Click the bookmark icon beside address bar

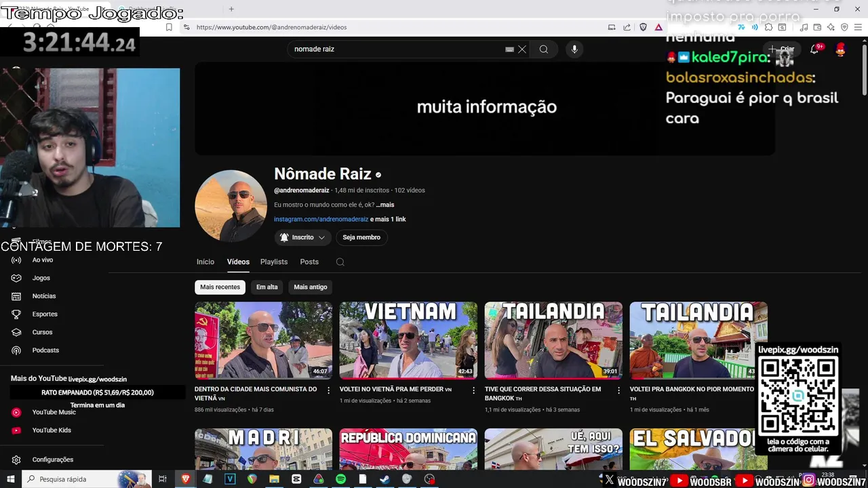pos(169,27)
